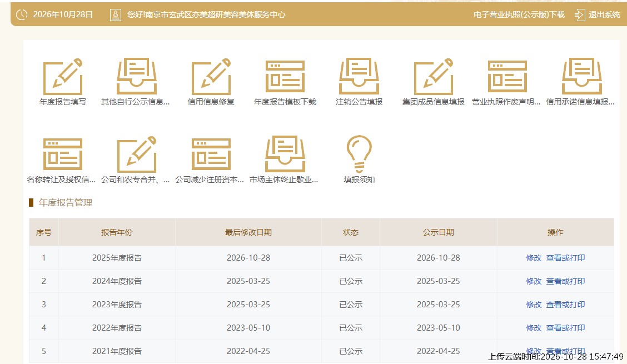The image size is (627, 364).
Task: Open 集团成员信息填报 icon
Action: pyautogui.click(x=434, y=76)
